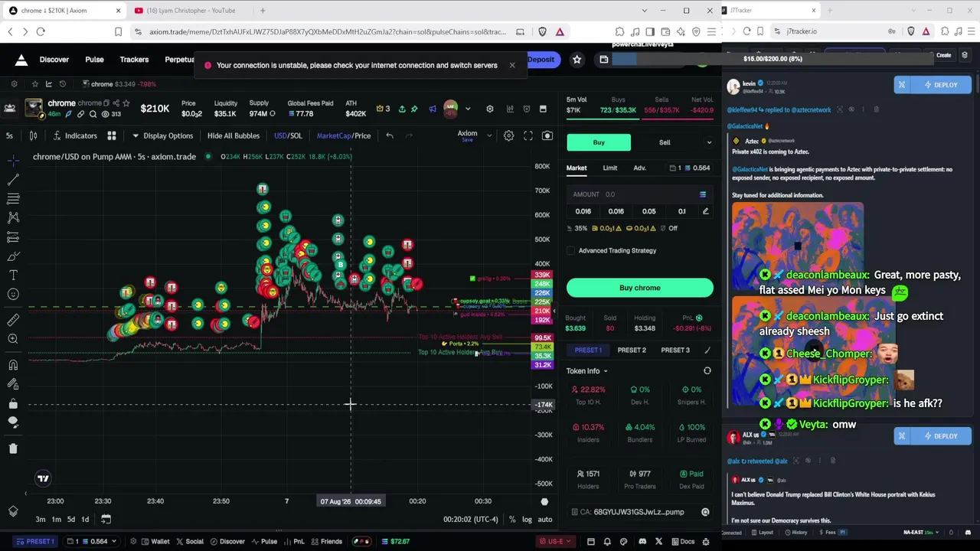Expand the Display Options dropdown
This screenshot has width=980, height=551.
pos(162,135)
